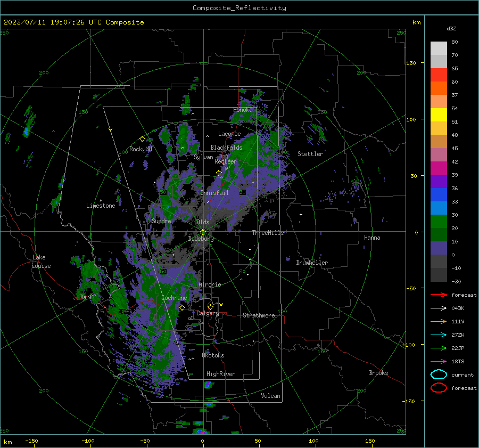Viewport: 479px width, 448px height.
Task: Click the magenta 18TS arrow icon
Action: (439, 362)
